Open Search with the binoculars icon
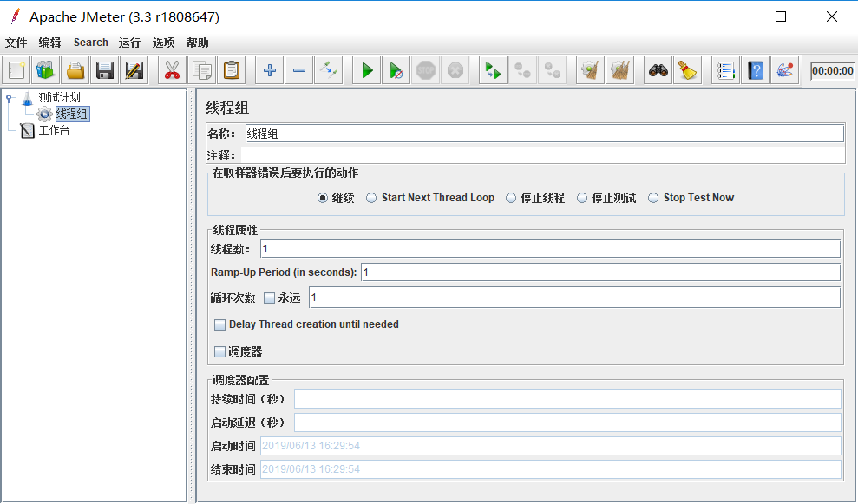Screen dimensions: 858x504 [658, 70]
